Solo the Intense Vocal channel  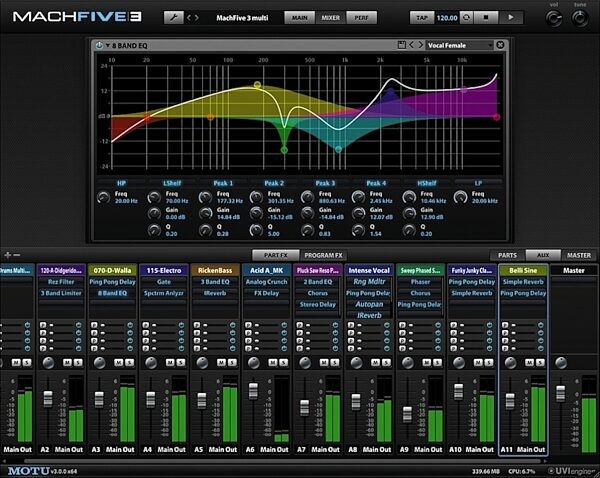pyautogui.click(x=386, y=362)
